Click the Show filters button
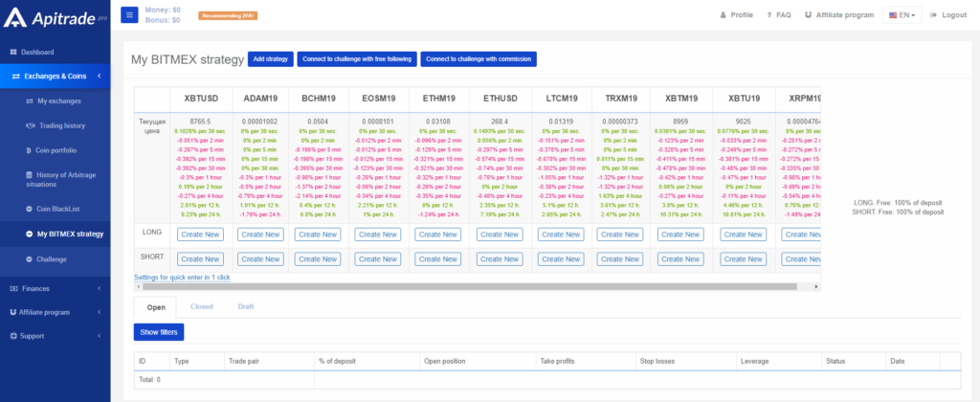 point(159,332)
